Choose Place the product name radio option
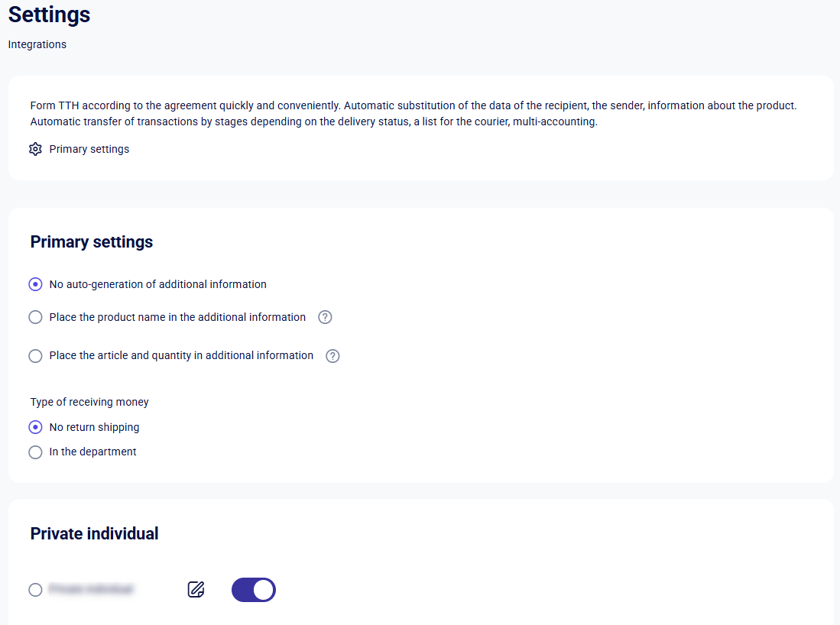Screen dimensions: 840x625 pos(35,317)
